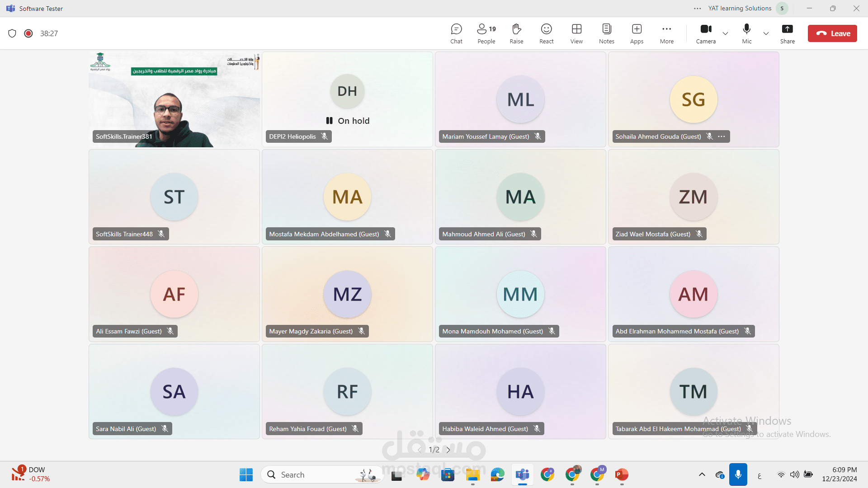
Task: Open meeting Notes
Action: [606, 33]
